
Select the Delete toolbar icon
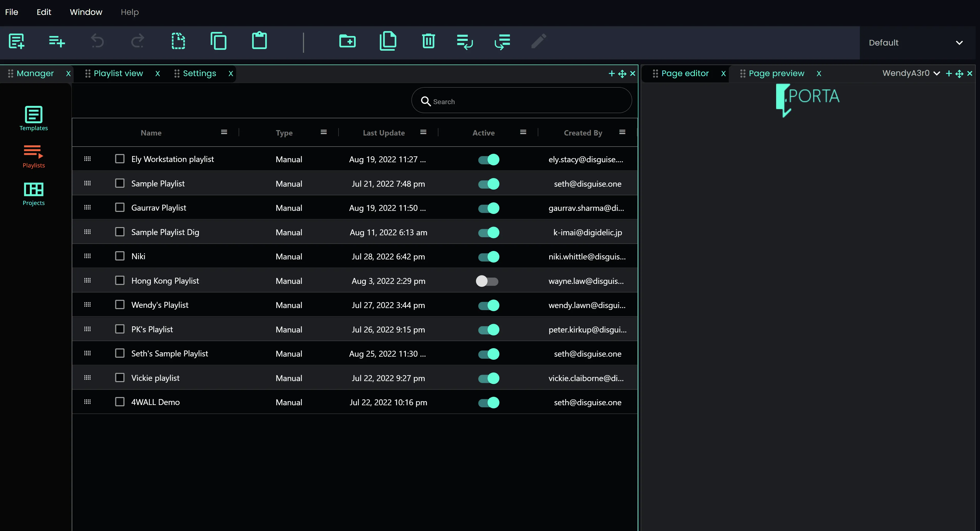428,41
